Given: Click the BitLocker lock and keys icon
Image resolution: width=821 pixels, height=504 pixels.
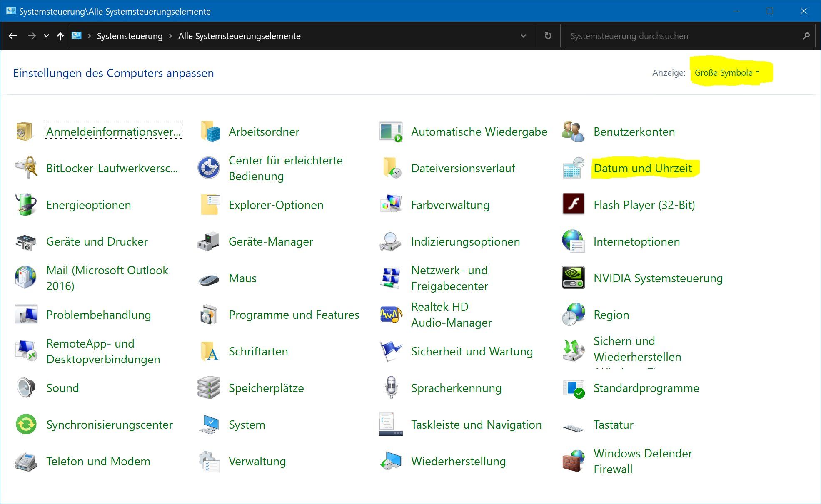Looking at the screenshot, I should coord(26,168).
